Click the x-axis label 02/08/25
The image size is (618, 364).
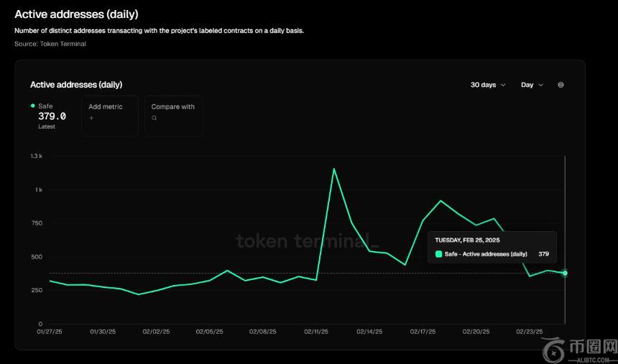pyautogui.click(x=262, y=332)
